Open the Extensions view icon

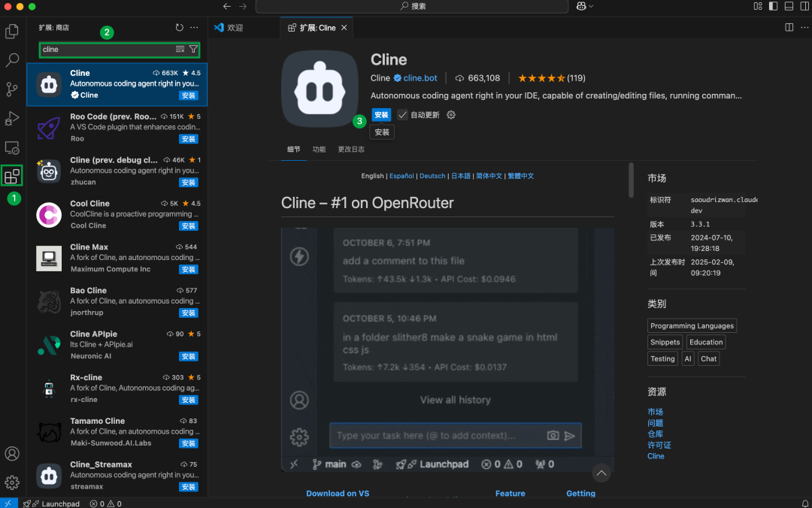pyautogui.click(x=12, y=176)
